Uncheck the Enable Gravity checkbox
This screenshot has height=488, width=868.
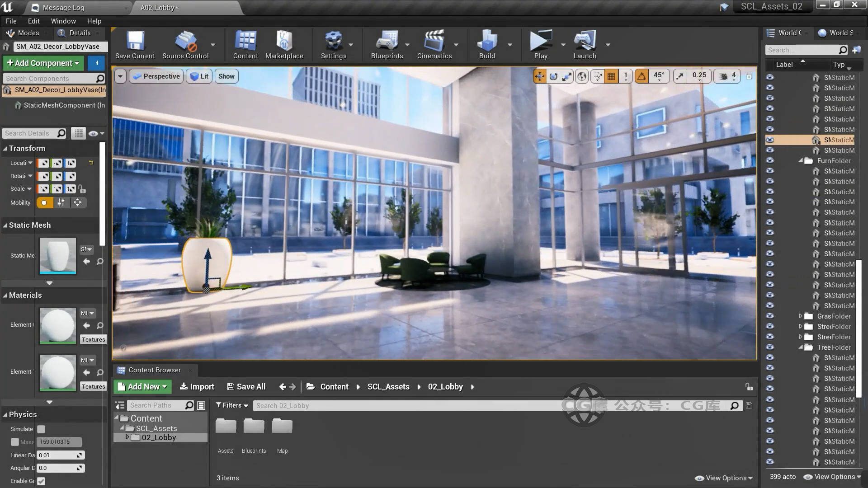(x=41, y=481)
